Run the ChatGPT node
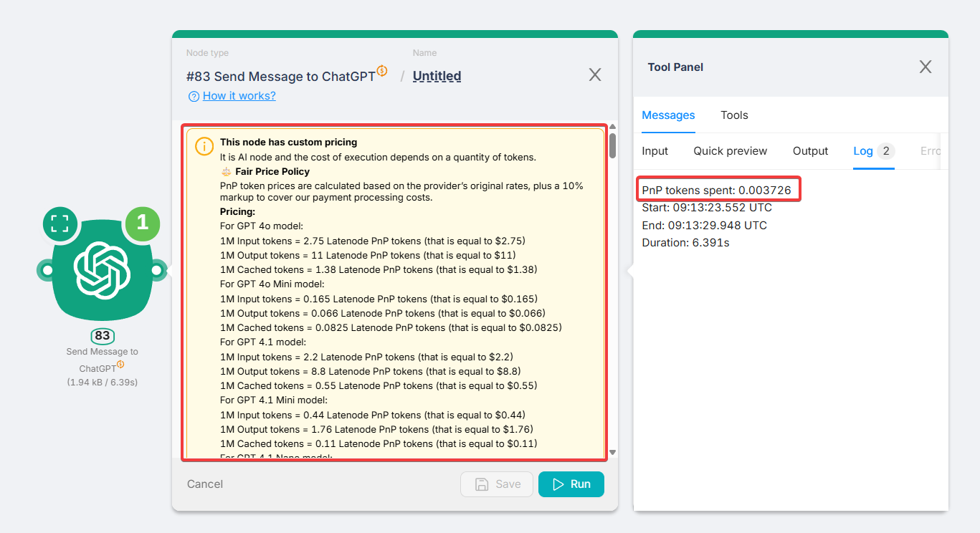Image resolution: width=980 pixels, height=533 pixels. pos(571,484)
